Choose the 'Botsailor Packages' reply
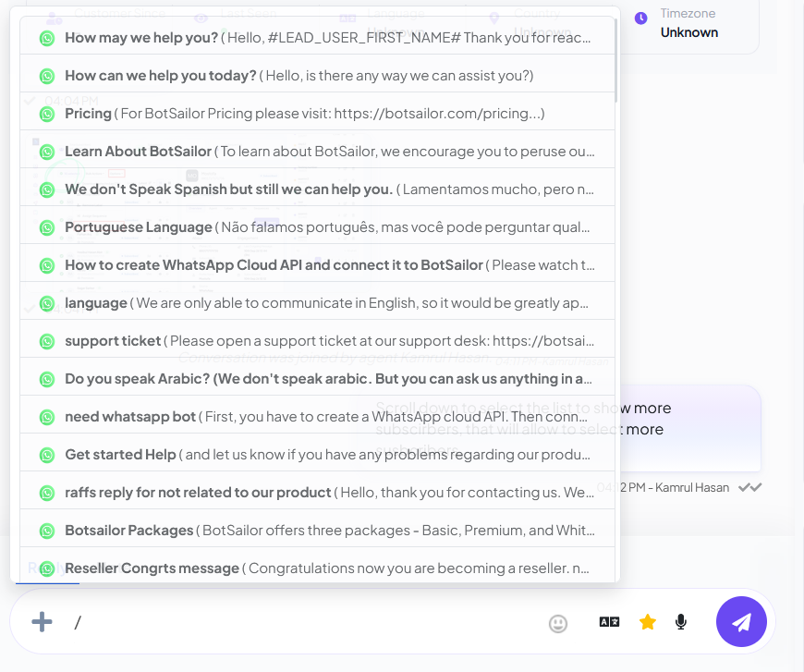The image size is (804, 672). click(x=317, y=531)
